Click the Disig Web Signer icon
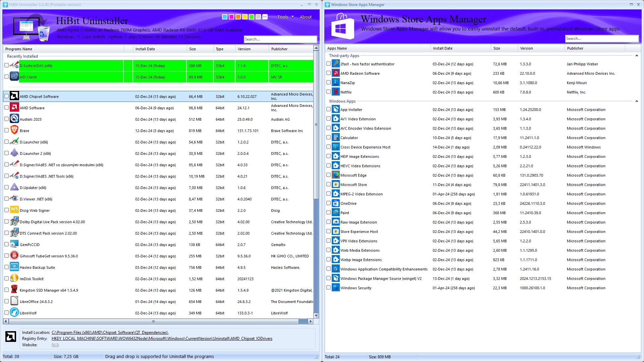Screen dimensions: 644x362 [14, 210]
